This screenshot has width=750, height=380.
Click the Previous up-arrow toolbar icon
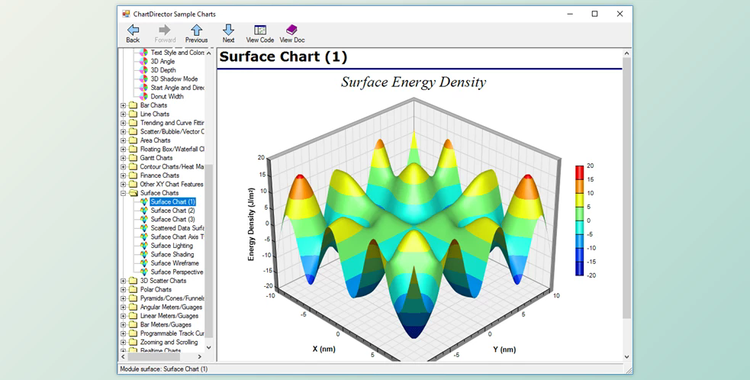point(197,30)
